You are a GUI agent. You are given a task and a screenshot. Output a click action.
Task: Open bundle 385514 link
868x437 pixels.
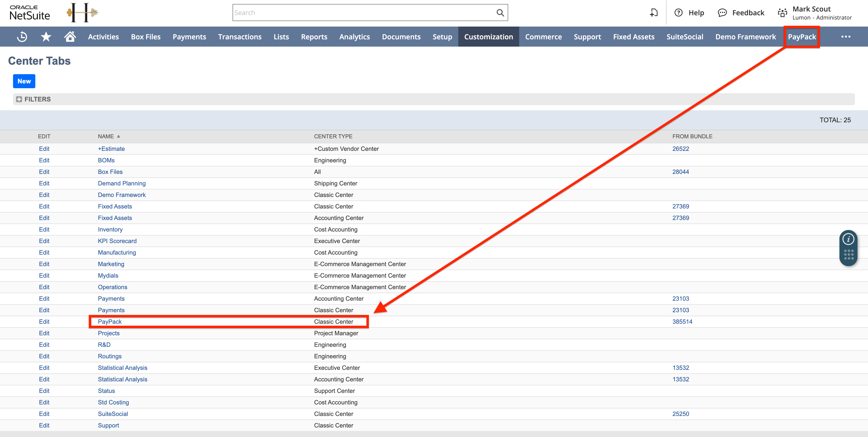tap(682, 321)
